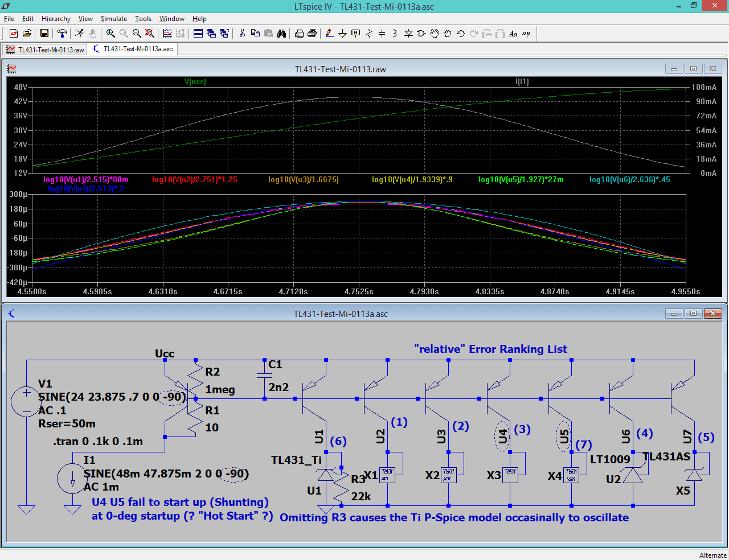
Task: Select the Draw Wire pencil tool
Action: 330,34
